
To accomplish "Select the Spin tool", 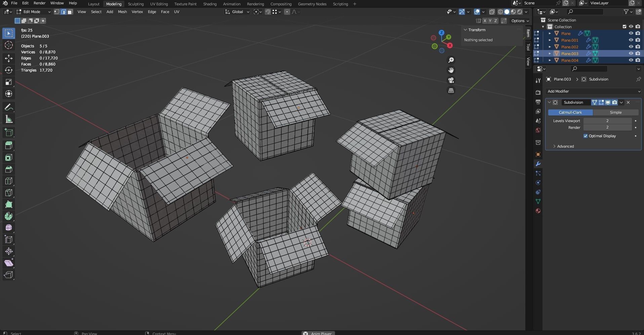I will [x=9, y=216].
